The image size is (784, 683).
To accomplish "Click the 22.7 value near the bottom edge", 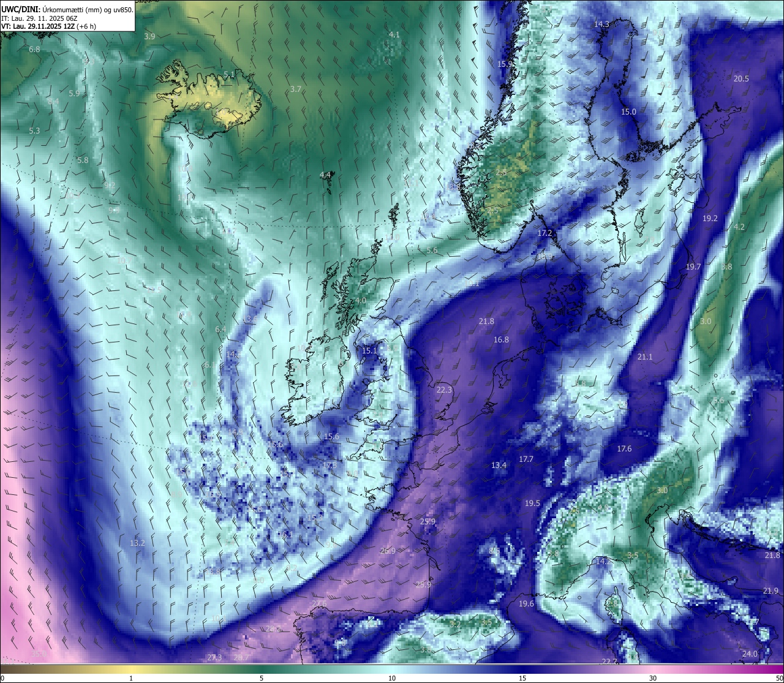I will (x=609, y=661).
